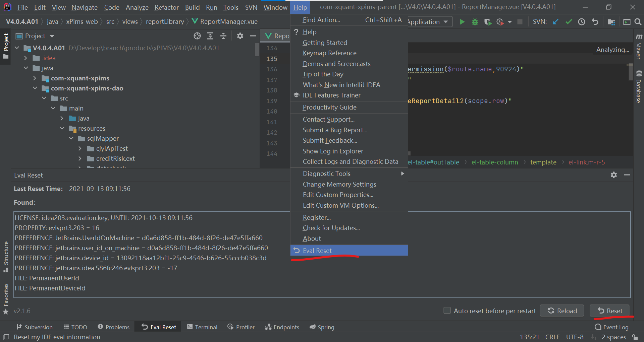This screenshot has height=342, width=644.
Task: Click UTF-8 encoding in status bar
Action: (575, 337)
